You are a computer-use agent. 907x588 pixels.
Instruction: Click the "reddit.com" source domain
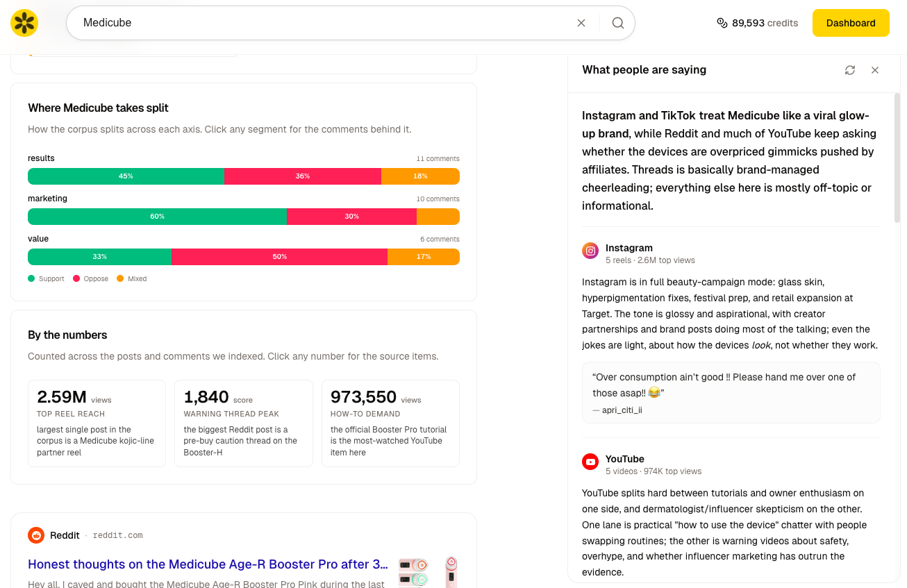tap(118, 535)
